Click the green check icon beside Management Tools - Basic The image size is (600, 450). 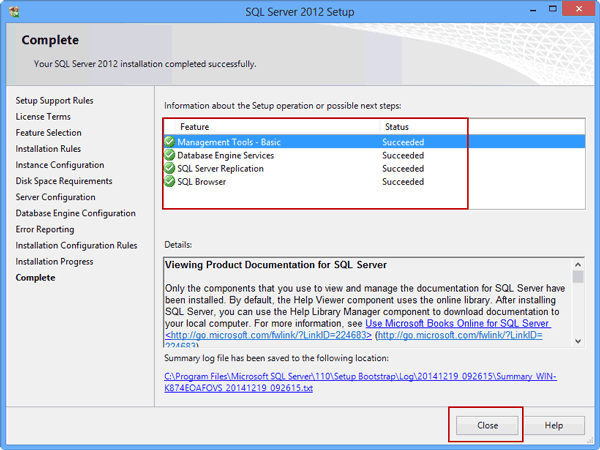point(170,142)
